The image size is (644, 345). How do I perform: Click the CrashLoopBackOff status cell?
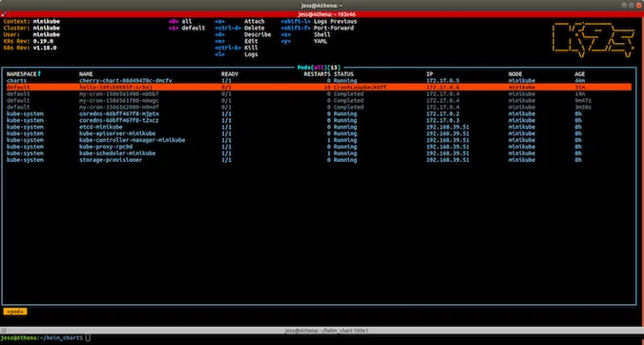click(361, 87)
